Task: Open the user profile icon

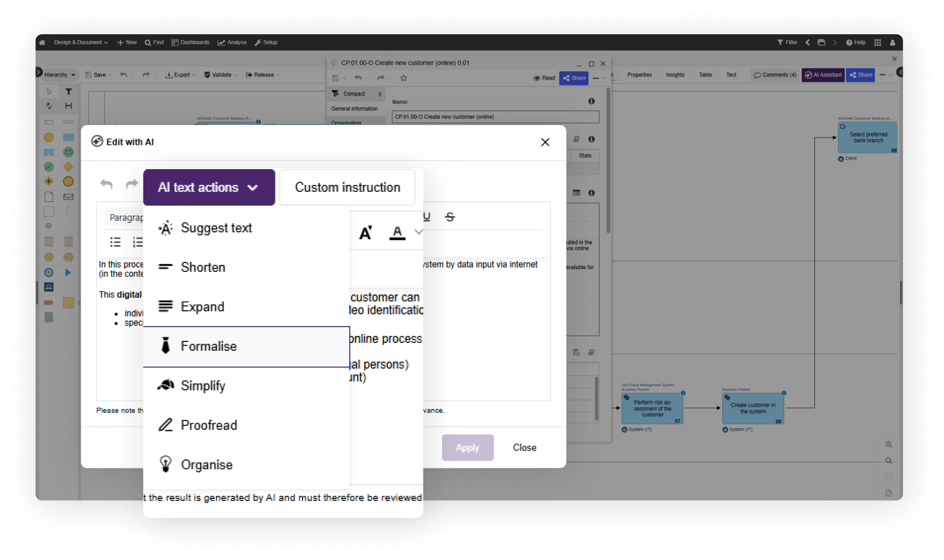Action: [x=892, y=43]
